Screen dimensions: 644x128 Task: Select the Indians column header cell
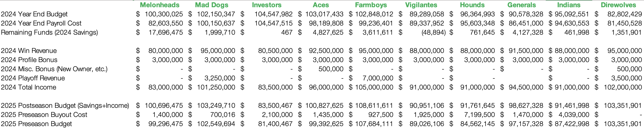click(x=569, y=5)
